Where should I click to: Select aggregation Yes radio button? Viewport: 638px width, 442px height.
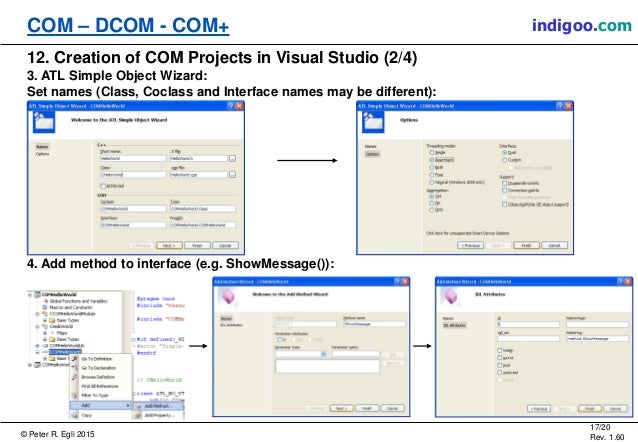point(431,196)
